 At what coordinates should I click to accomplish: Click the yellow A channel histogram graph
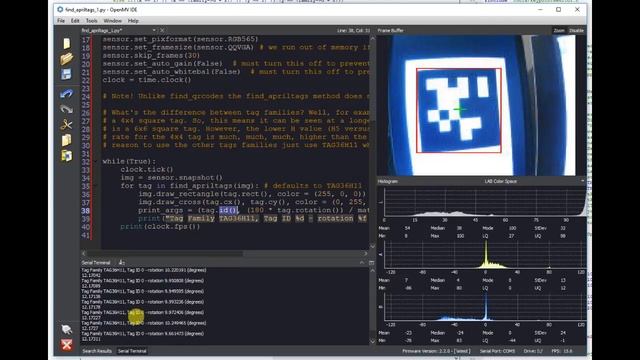(485, 254)
